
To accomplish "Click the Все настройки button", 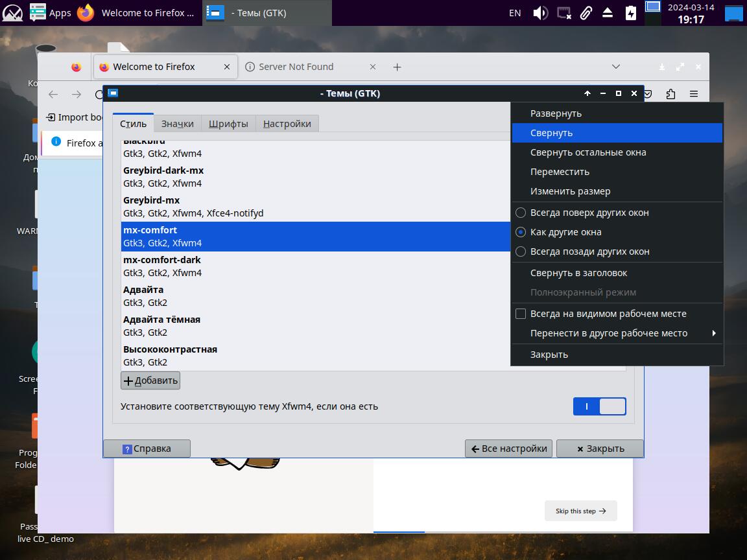I will [x=509, y=449].
